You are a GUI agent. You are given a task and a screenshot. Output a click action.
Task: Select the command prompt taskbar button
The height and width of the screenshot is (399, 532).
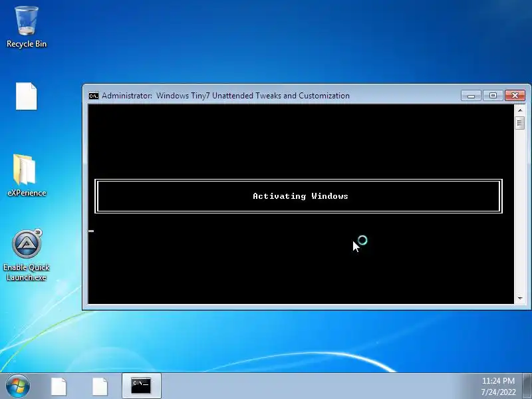point(141,386)
